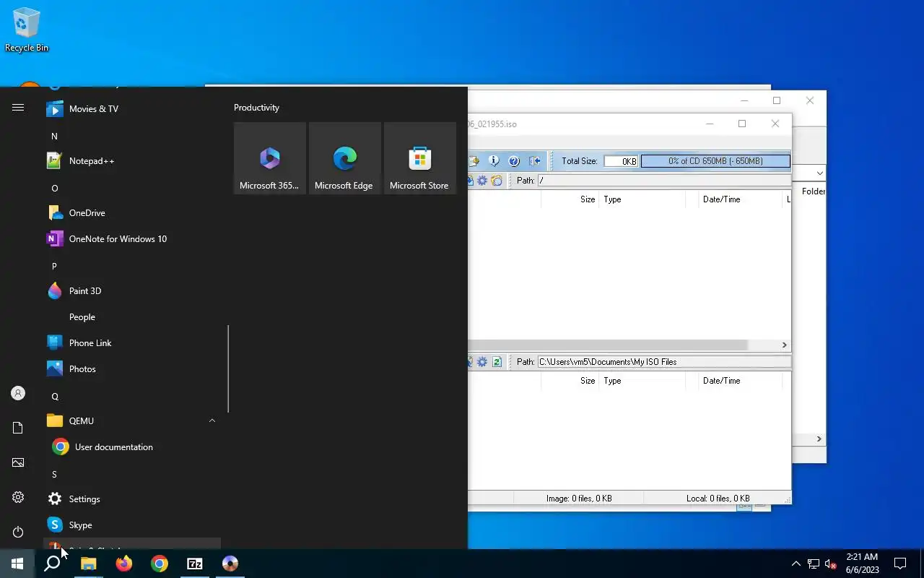
Task: Click the Start menu app list scrollbar
Action: tap(228, 368)
